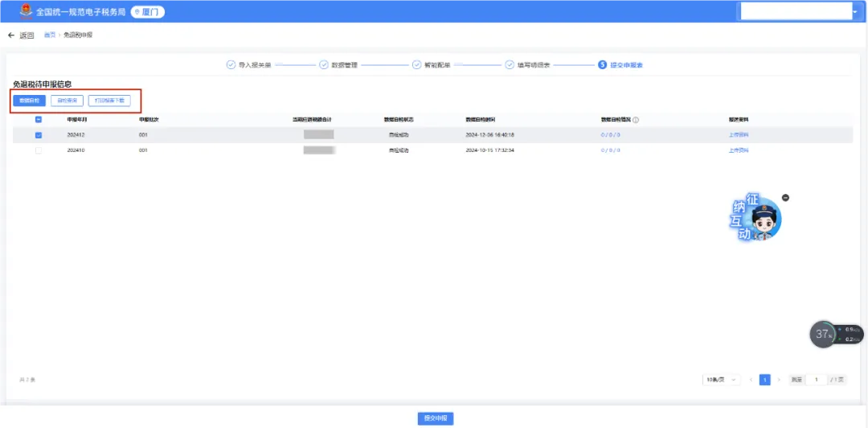Screen dimensions: 868x428
Task: Click the 征纳互动 assistant avatar
Action: [757, 217]
